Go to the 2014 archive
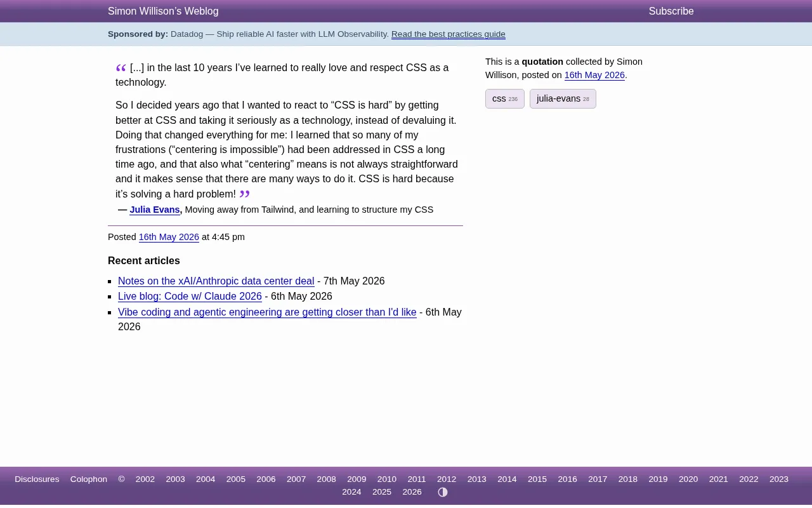 coord(507,479)
